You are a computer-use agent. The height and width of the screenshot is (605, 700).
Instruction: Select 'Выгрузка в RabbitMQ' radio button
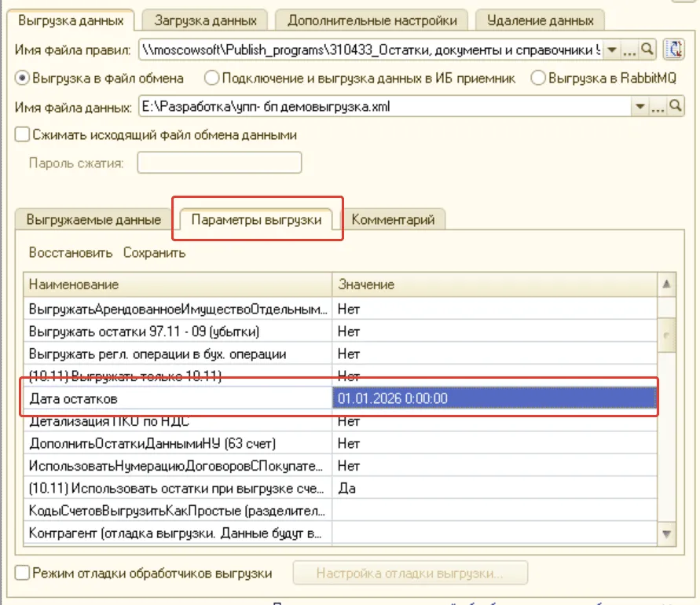pyautogui.click(x=538, y=79)
